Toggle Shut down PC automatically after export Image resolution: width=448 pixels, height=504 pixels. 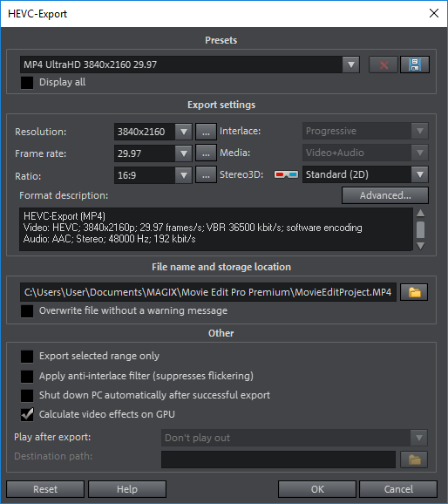point(27,396)
